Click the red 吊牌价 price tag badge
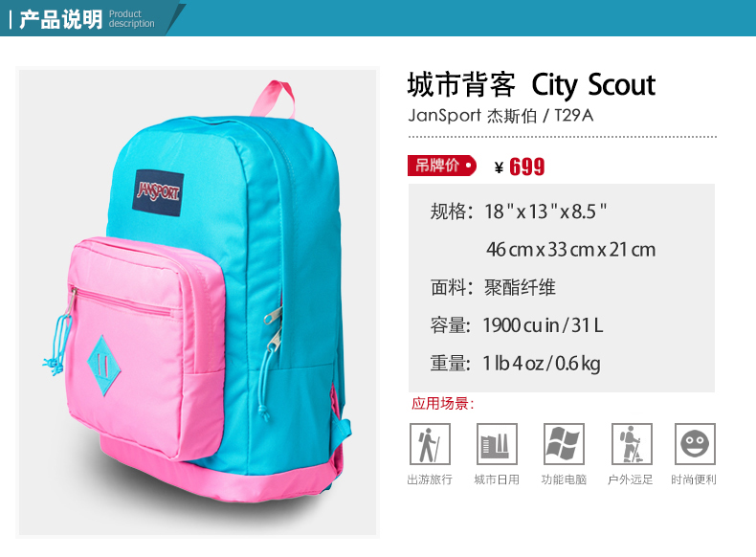Viewport: 756px width, 557px height. [442, 166]
